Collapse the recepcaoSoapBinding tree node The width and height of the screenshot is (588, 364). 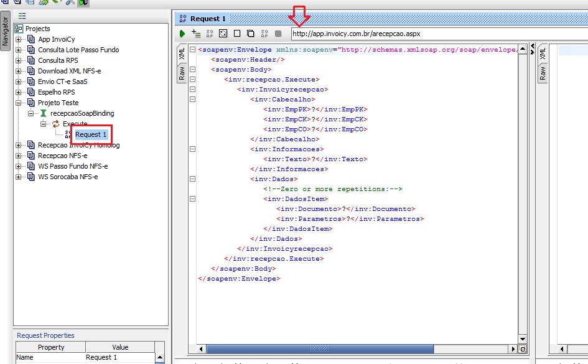point(31,114)
